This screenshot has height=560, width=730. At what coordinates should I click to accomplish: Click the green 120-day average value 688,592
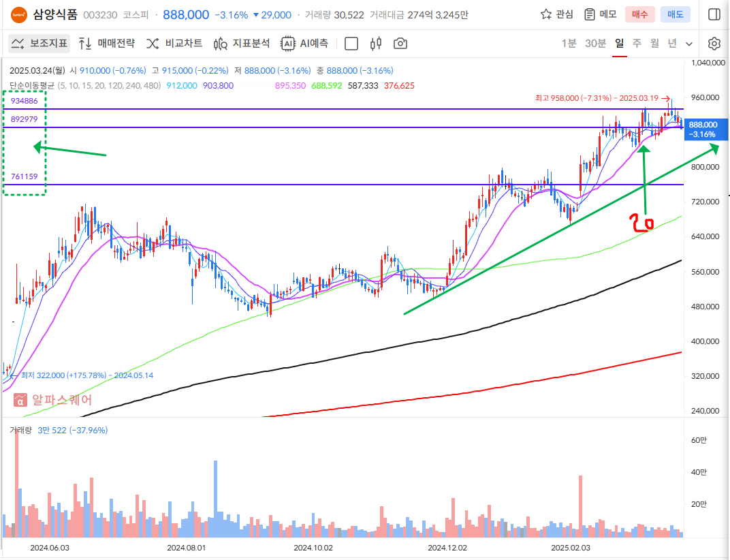pyautogui.click(x=326, y=86)
